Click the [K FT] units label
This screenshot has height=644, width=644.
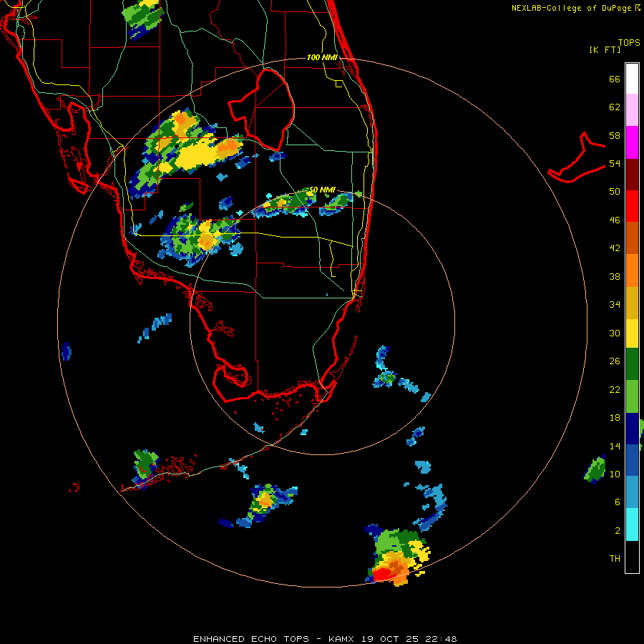coord(605,49)
